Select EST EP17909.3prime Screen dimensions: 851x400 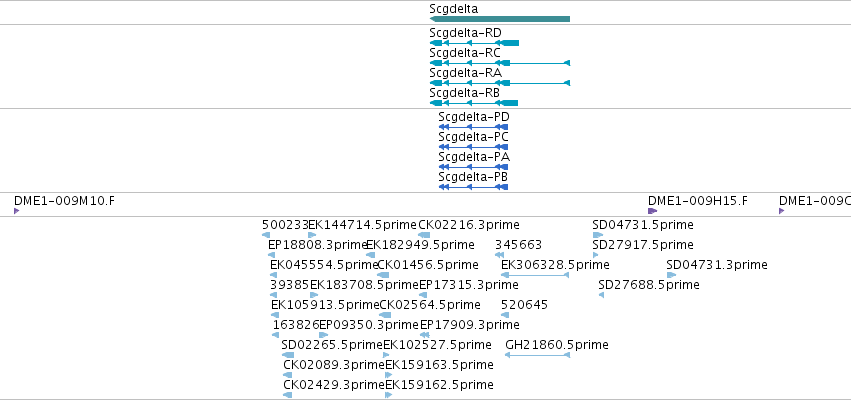pyautogui.click(x=425, y=335)
